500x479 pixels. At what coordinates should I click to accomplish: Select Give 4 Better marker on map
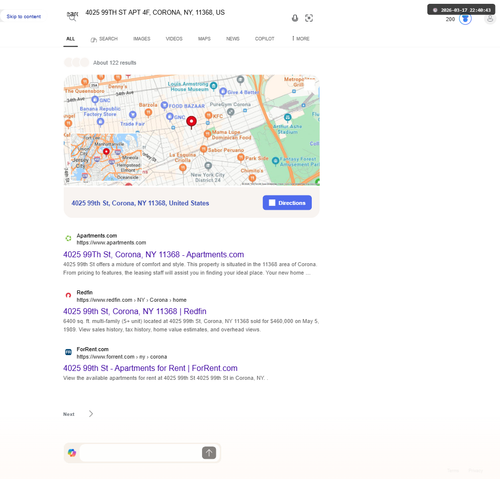point(223,92)
